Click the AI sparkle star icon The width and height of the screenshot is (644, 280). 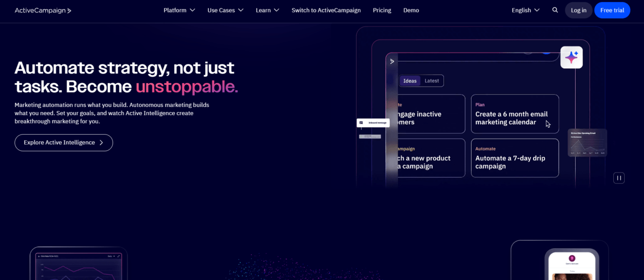pos(571,57)
